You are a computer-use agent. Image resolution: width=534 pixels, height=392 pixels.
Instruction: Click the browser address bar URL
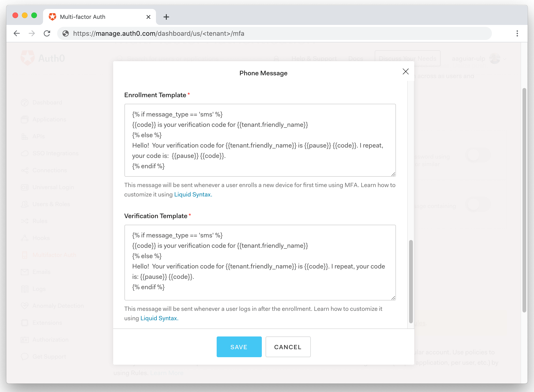(x=159, y=33)
